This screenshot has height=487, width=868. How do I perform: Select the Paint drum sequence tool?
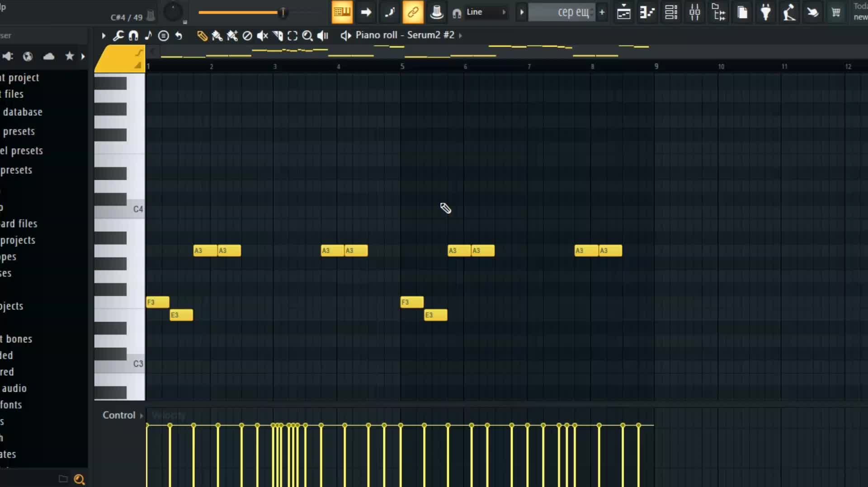tap(232, 36)
